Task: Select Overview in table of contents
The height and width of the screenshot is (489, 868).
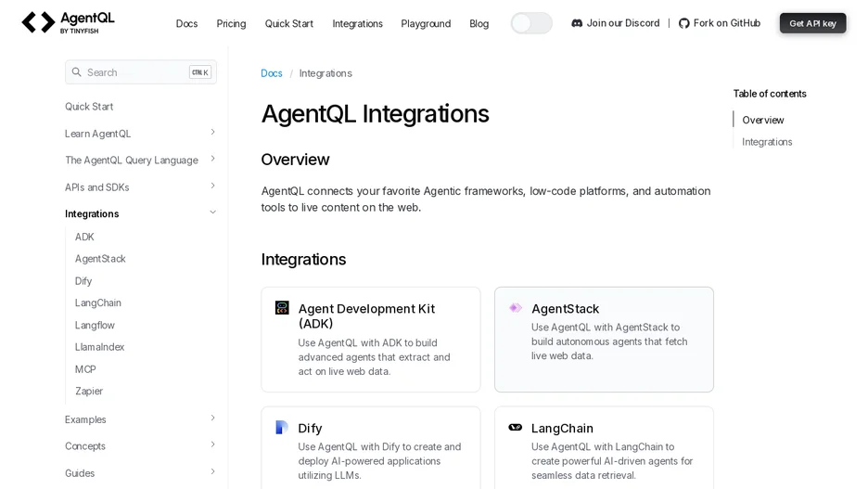Action: coord(763,121)
